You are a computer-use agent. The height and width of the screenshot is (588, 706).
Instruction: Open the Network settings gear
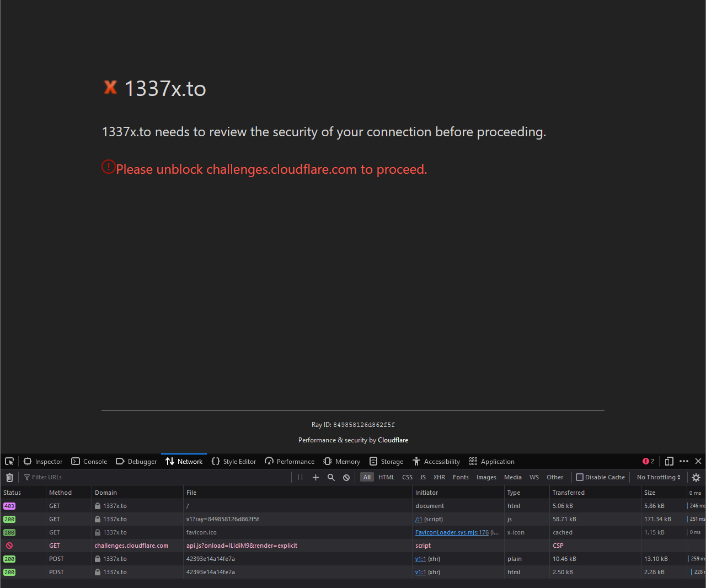tap(696, 477)
